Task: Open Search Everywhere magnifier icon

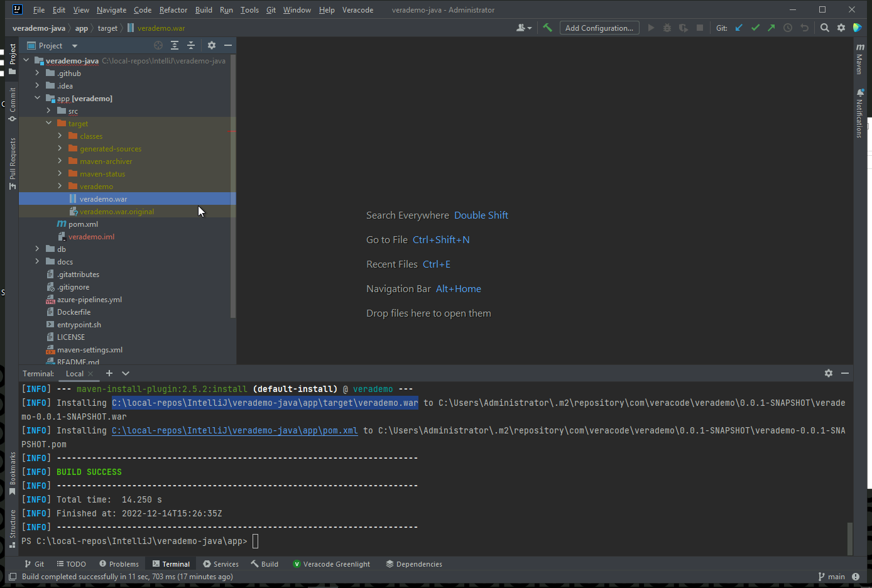Action: [825, 28]
